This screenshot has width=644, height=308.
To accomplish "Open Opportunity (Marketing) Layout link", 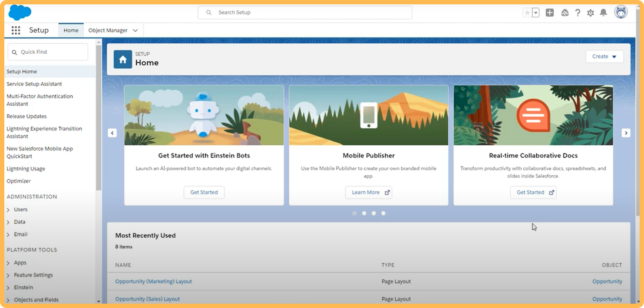I will [x=153, y=282].
